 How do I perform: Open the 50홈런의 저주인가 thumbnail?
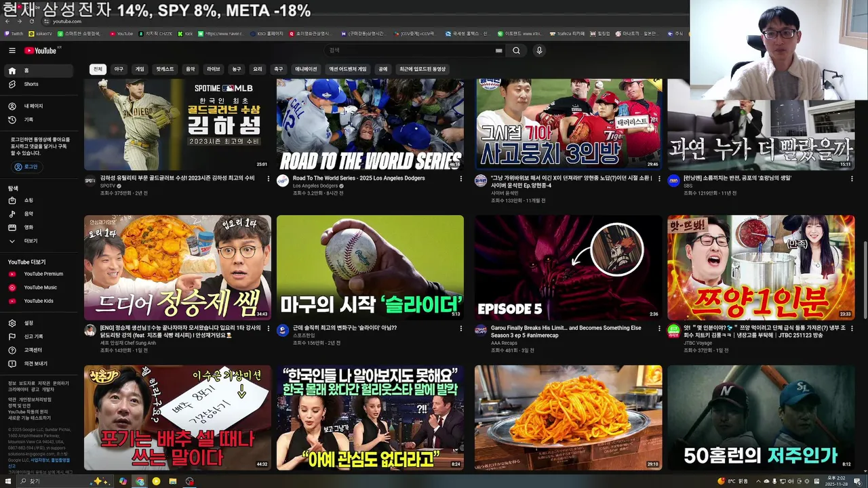click(761, 418)
